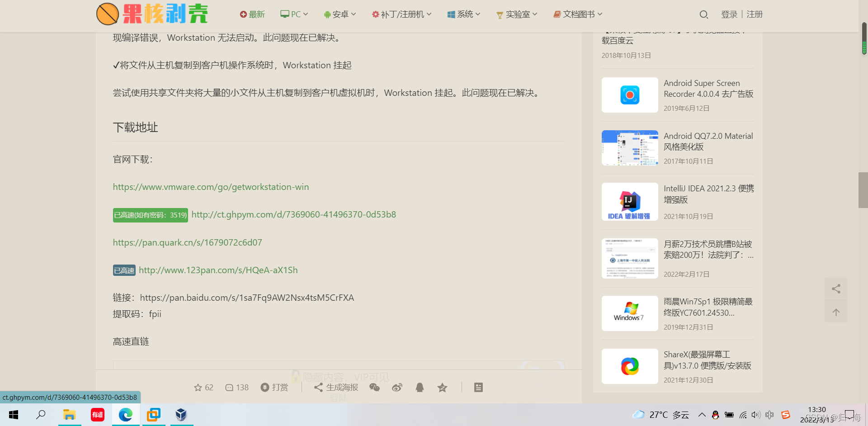This screenshot has height=426, width=868.
Task: Expand the 系统 dropdown menu
Action: [463, 14]
